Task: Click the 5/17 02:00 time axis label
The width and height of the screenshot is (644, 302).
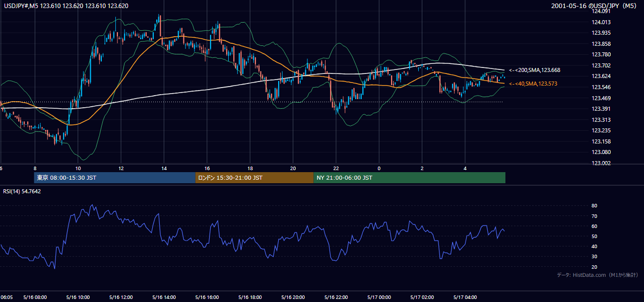Action: point(422,297)
